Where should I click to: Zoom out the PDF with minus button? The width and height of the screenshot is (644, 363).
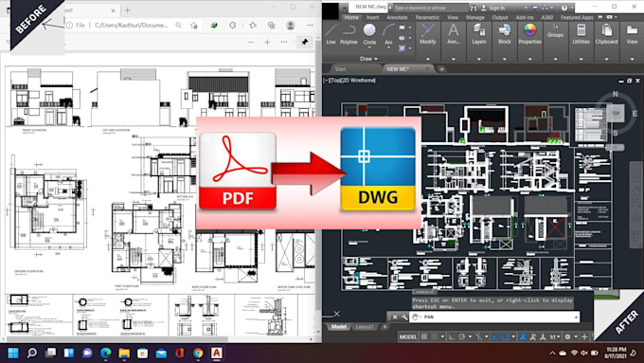[x=251, y=42]
